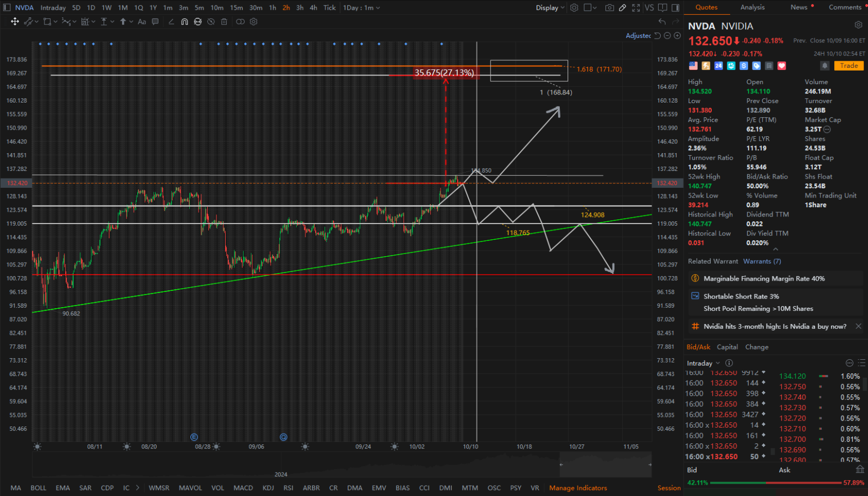Viewport: 868px width, 496px height.
Task: Expand more indicators arrow after IC
Action: [137, 488]
